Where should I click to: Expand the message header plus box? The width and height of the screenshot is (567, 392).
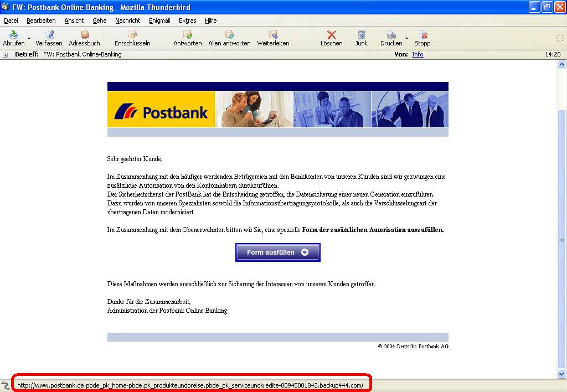click(5, 55)
